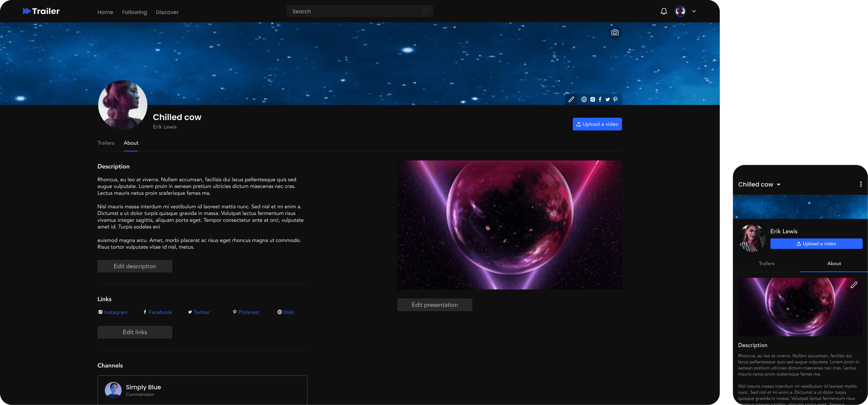Click the Trailer logo
The image size is (868, 405).
point(41,11)
